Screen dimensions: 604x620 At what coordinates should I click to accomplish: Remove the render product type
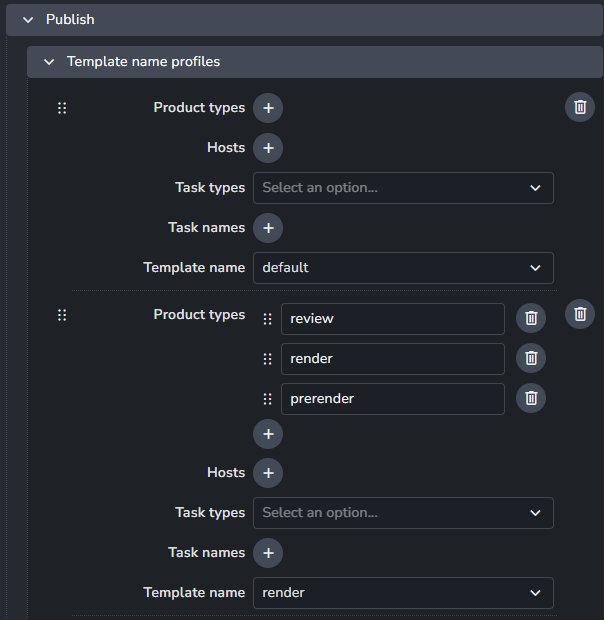point(531,358)
